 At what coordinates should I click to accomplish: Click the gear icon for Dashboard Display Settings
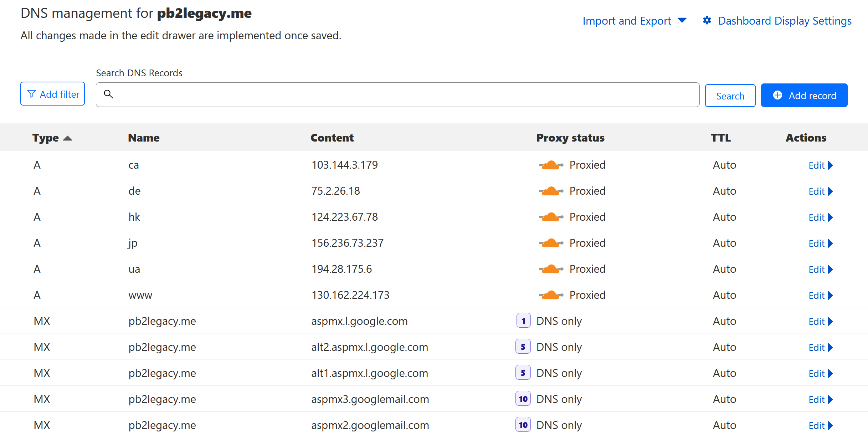coord(707,21)
